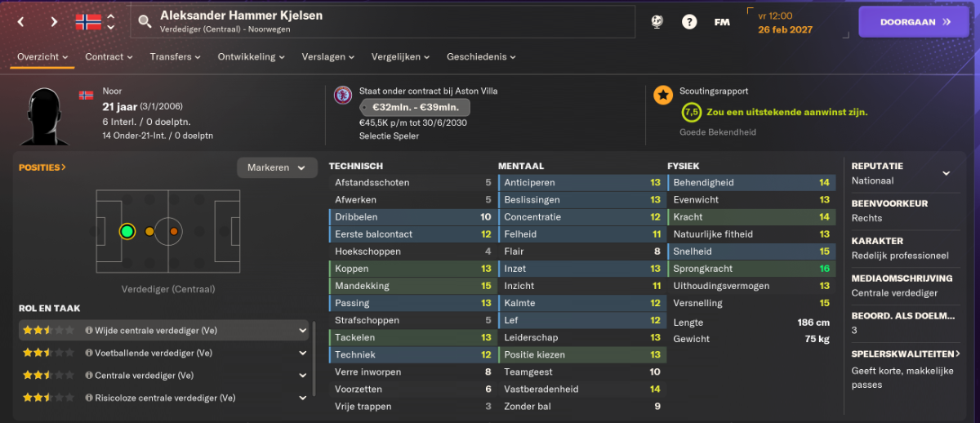Select the dark orange central midfield position dot

pyautogui.click(x=174, y=232)
